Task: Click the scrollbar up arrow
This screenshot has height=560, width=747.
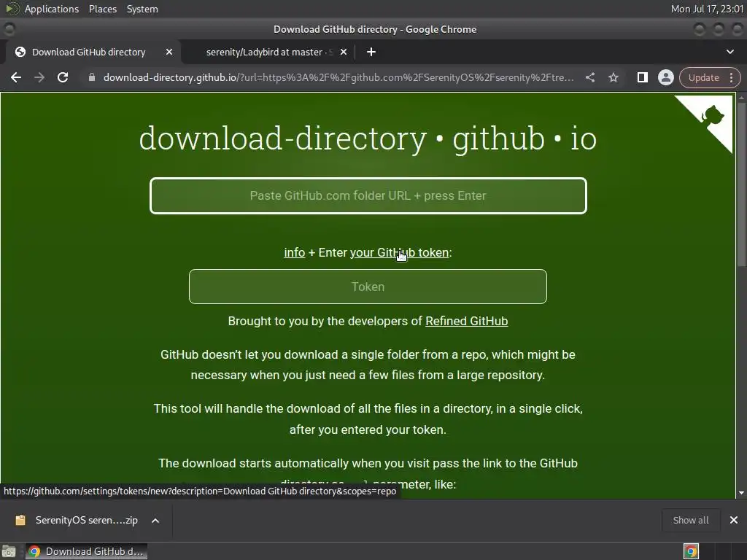Action: coord(741,98)
